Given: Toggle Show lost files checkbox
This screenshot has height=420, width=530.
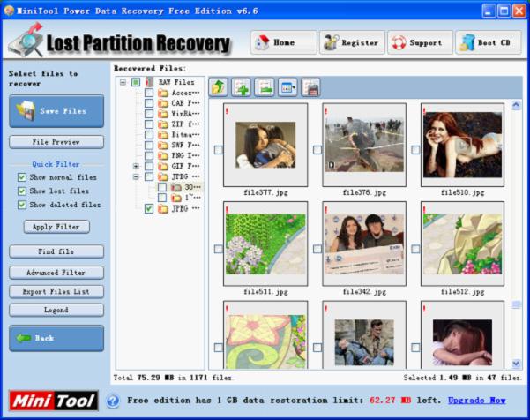Looking at the screenshot, I should (x=22, y=191).
